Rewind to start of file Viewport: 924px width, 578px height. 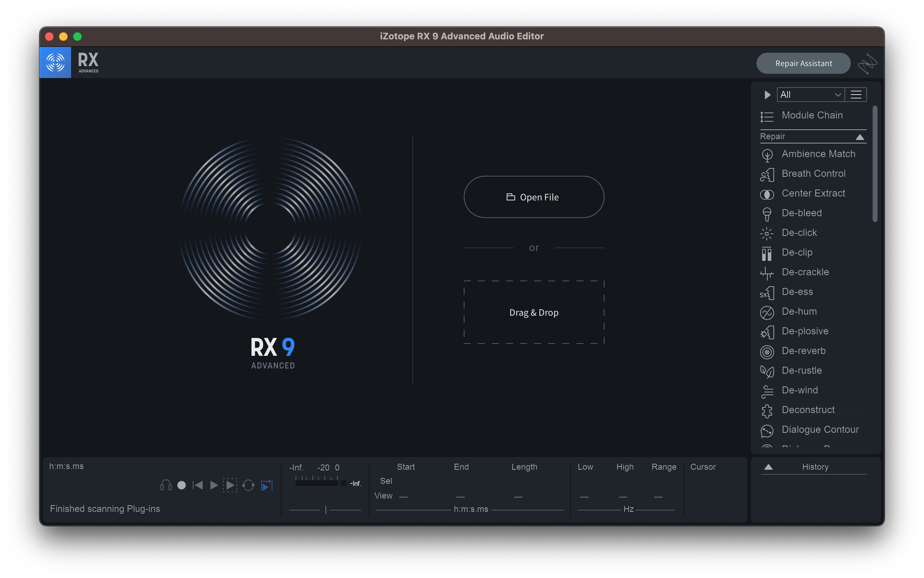coord(198,485)
